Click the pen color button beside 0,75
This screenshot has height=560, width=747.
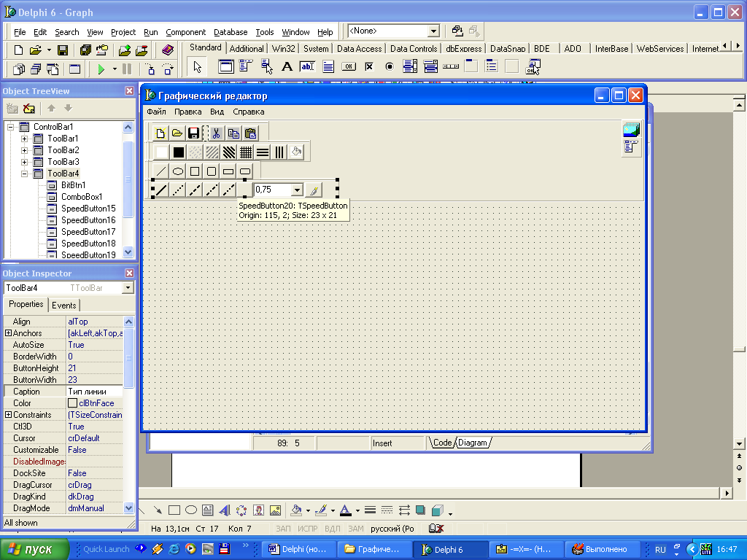314,190
